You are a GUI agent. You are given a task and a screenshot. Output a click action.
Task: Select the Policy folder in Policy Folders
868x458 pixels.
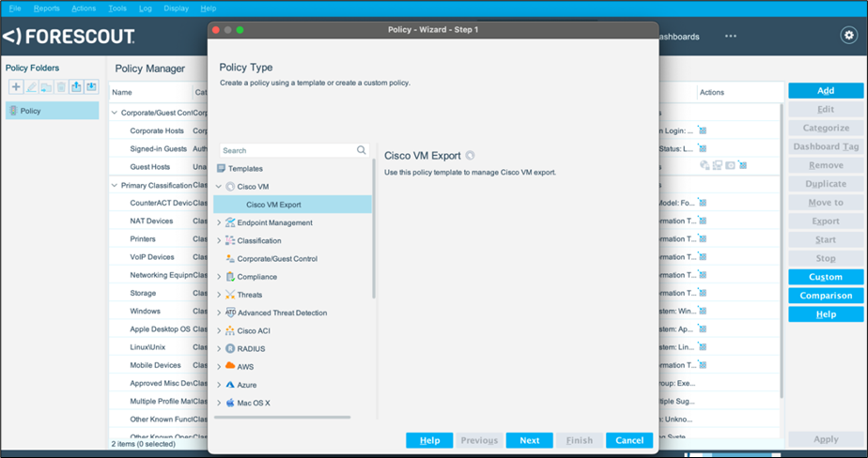click(52, 111)
